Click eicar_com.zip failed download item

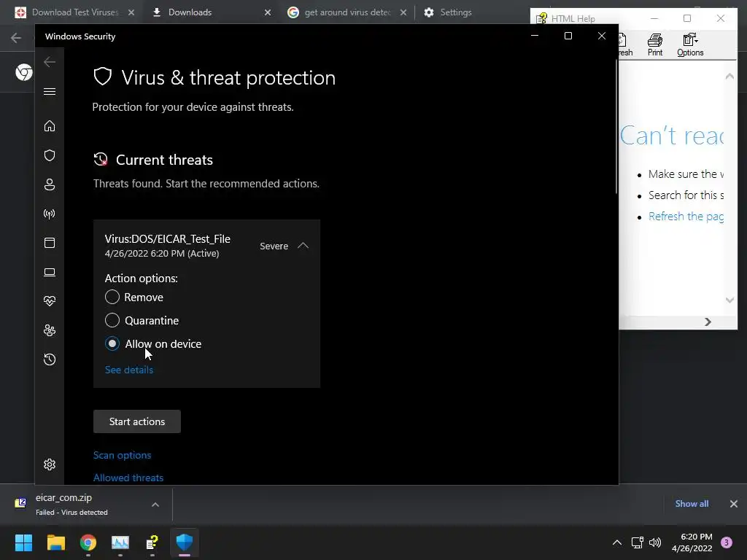[71, 505]
